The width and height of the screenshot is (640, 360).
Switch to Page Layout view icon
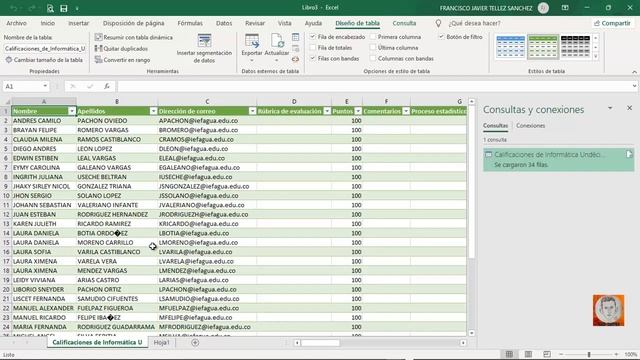tap(528, 354)
